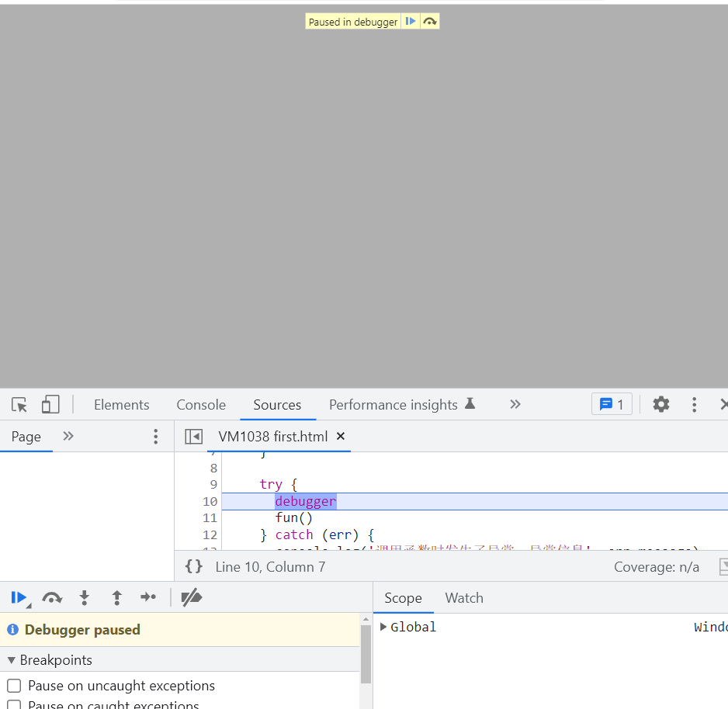This screenshot has width=728, height=709.
Task: Expand the Global scope entry
Action: 383,627
